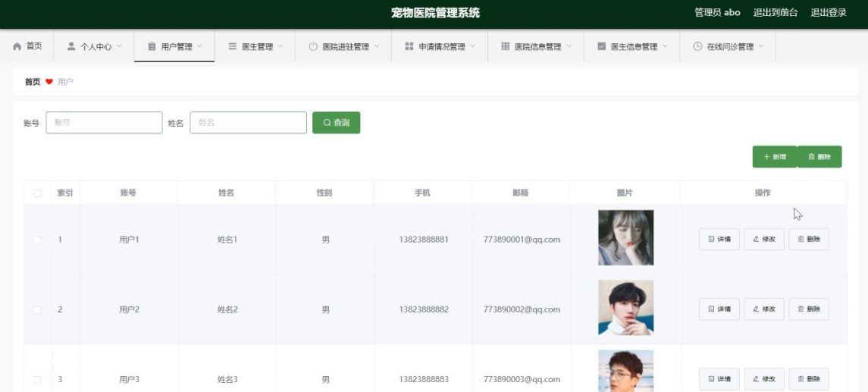
Task: Check the checkbox for row 用户3
Action: pos(37,379)
